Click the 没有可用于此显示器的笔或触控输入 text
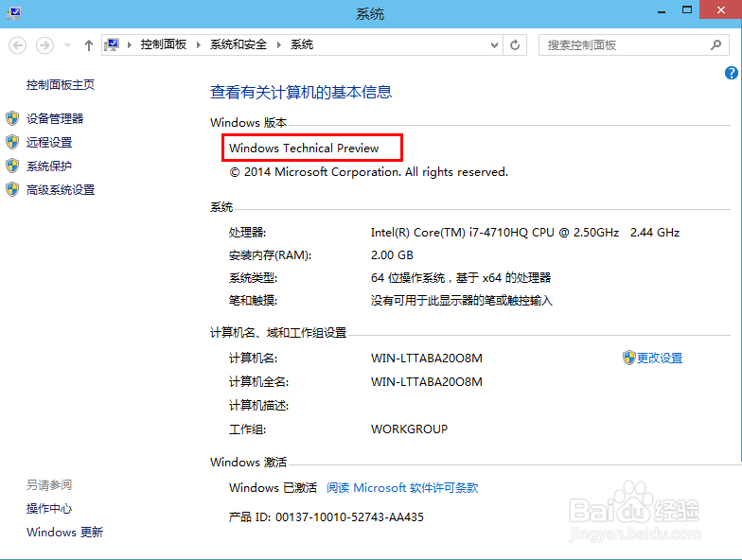This screenshot has height=560, width=742. pyautogui.click(x=462, y=301)
